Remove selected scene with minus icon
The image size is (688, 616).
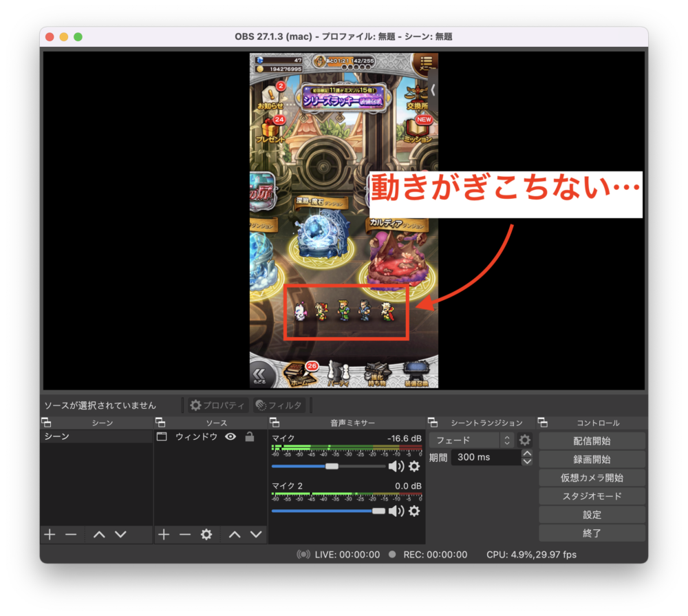[x=71, y=534]
